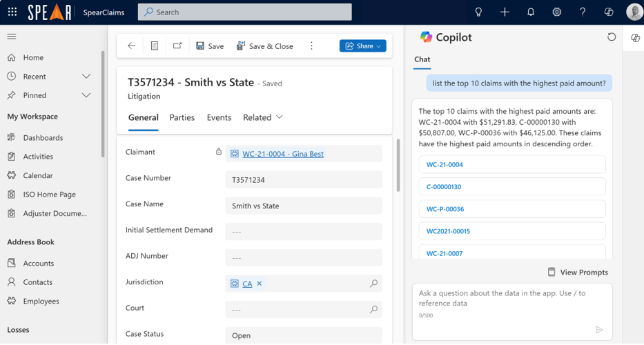The height and width of the screenshot is (345, 644).
Task: Switch to the Events tab
Action: 219,118
